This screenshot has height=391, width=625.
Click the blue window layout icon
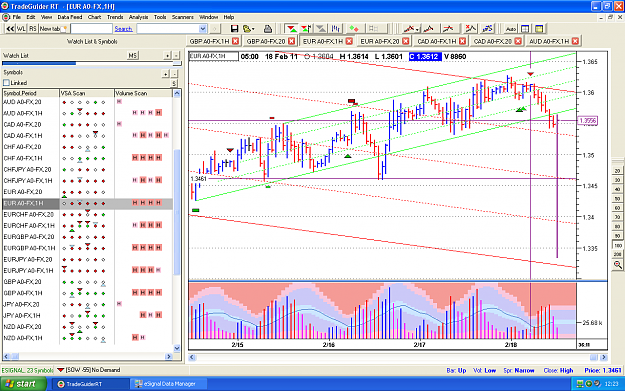click(x=525, y=29)
